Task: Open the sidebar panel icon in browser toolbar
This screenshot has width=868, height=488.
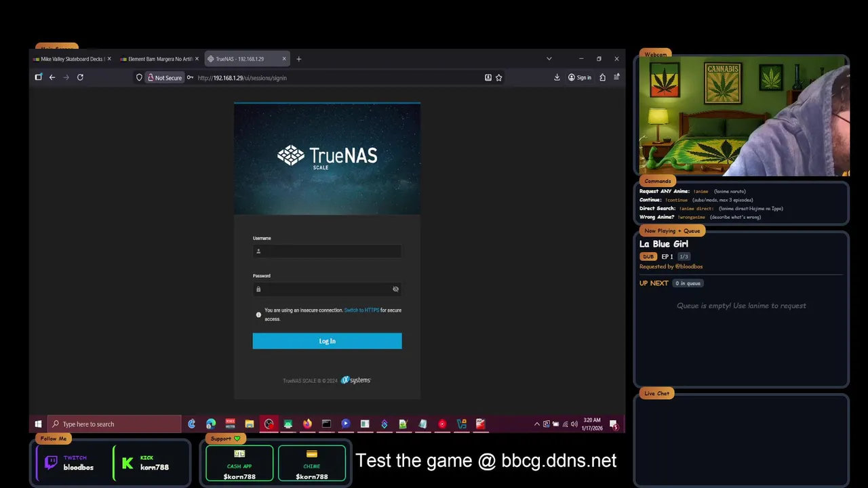Action: coord(39,77)
